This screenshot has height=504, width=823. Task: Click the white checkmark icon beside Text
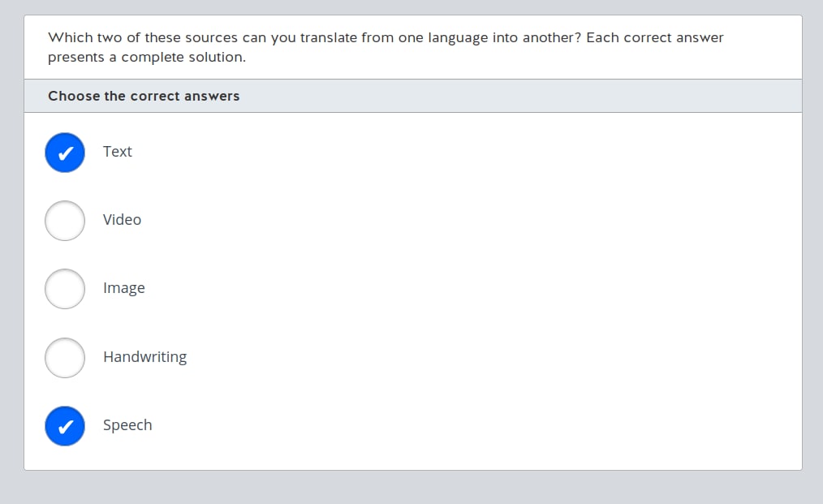pos(67,153)
